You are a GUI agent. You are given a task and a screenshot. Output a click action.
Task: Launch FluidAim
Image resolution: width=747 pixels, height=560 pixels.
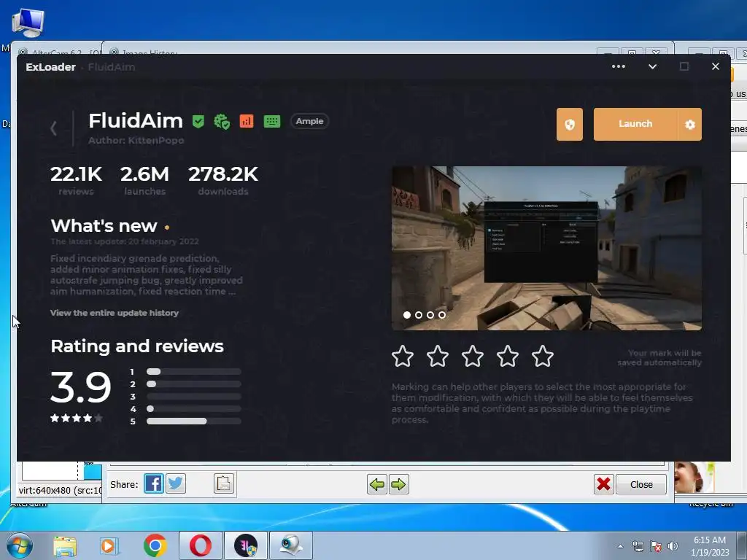(x=635, y=124)
